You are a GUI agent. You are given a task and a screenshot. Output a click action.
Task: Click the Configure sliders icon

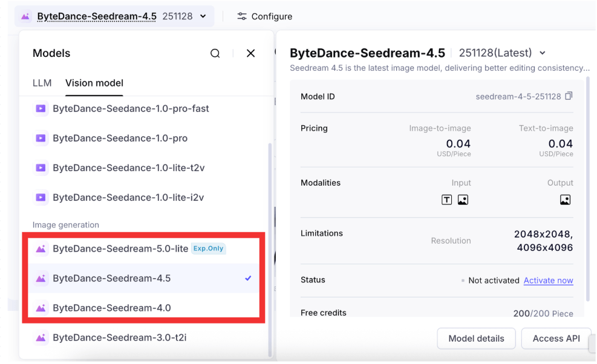[x=242, y=16]
